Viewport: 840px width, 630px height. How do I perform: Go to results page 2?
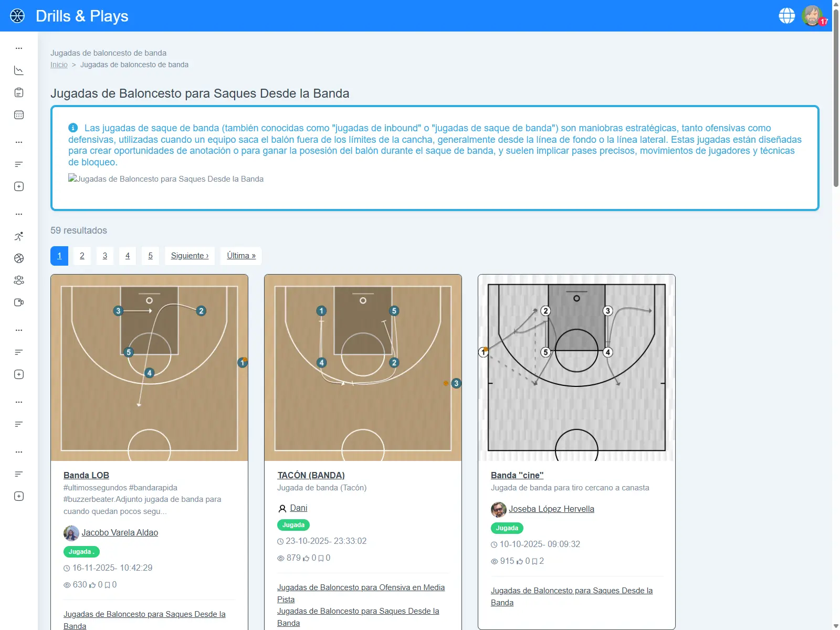coord(82,256)
